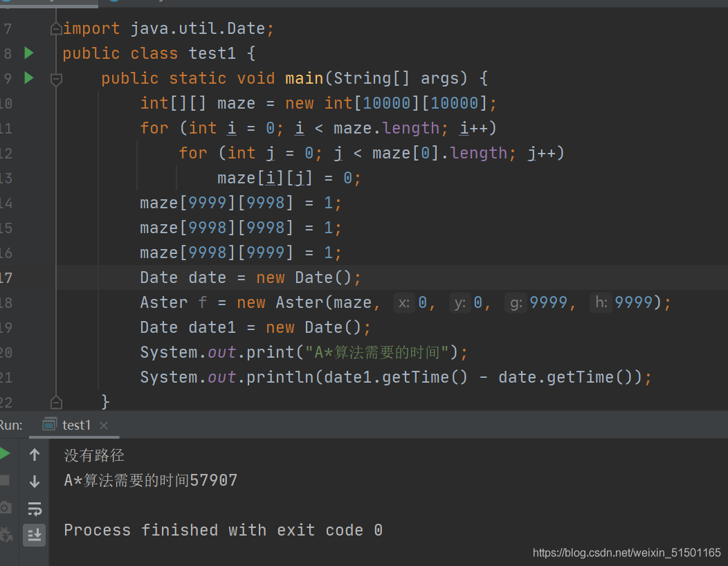Screen dimensions: 728x566
Task: Click the y: parameter hint in Aster call
Action: click(x=459, y=303)
